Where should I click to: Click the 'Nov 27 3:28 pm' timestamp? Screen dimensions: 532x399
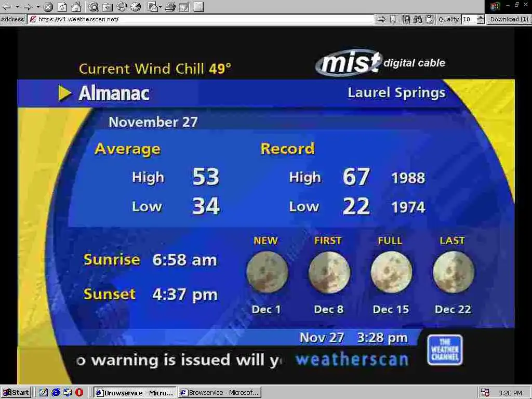[x=353, y=338]
